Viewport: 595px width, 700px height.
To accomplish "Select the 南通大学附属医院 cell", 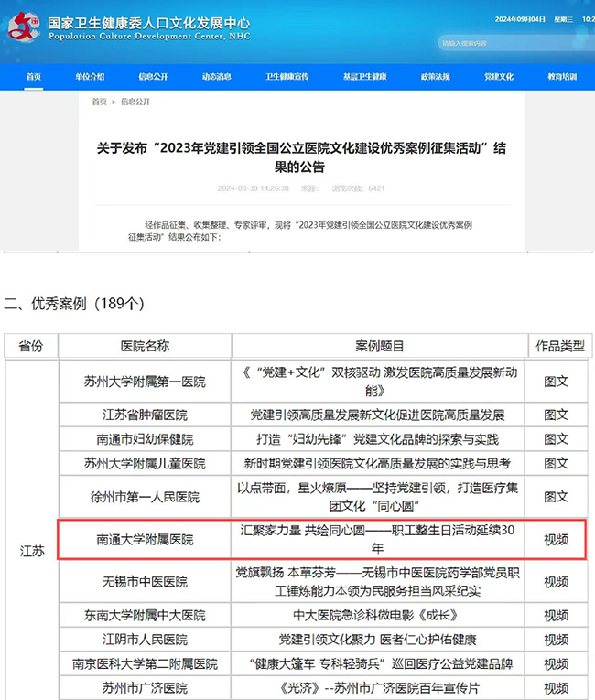I will point(145,539).
